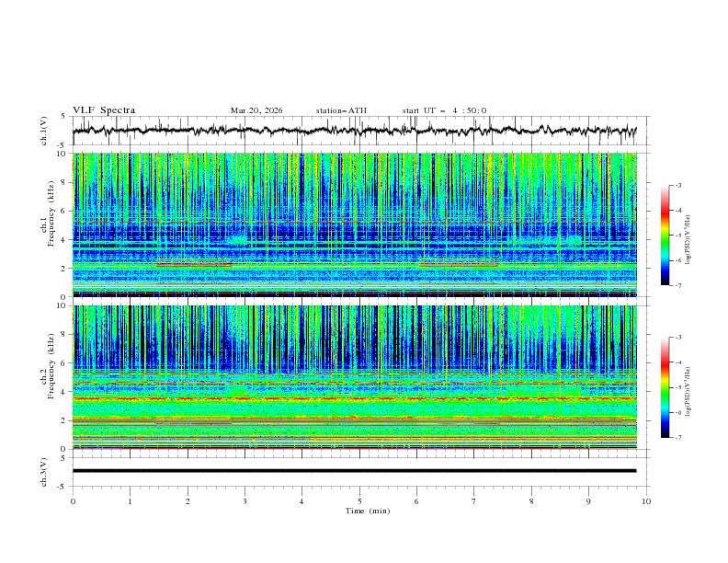Viewport: 728px width, 563px height.
Task: Click the '-7' tick of the lower colorbar
Action: [x=677, y=437]
